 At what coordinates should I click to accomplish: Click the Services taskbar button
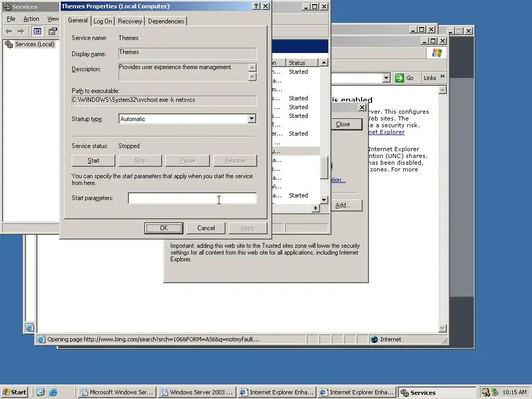pos(437,392)
